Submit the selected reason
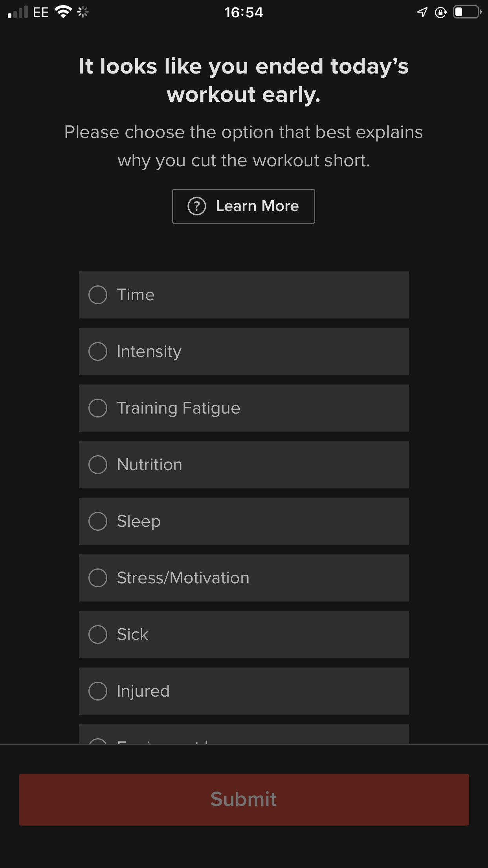 pos(244,799)
